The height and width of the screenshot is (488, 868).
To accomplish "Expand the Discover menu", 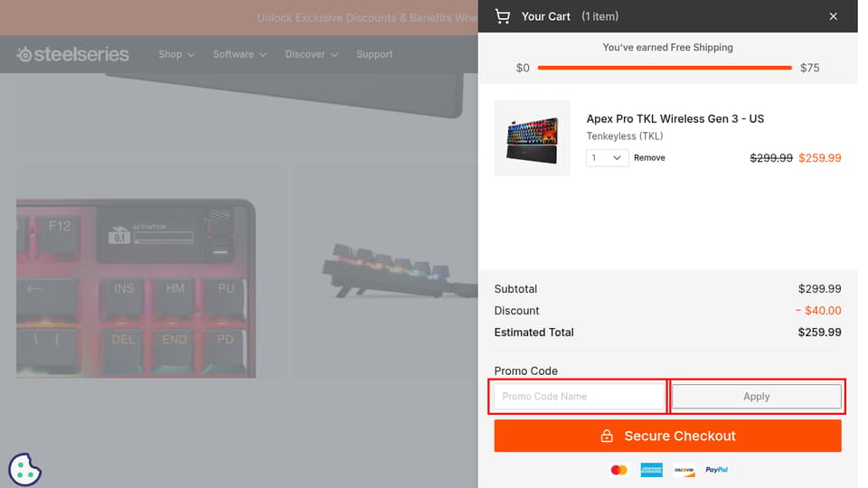I will [311, 54].
